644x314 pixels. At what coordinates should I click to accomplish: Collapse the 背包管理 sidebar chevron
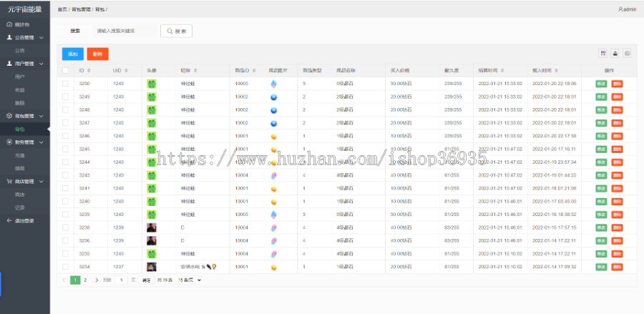click(x=41, y=116)
